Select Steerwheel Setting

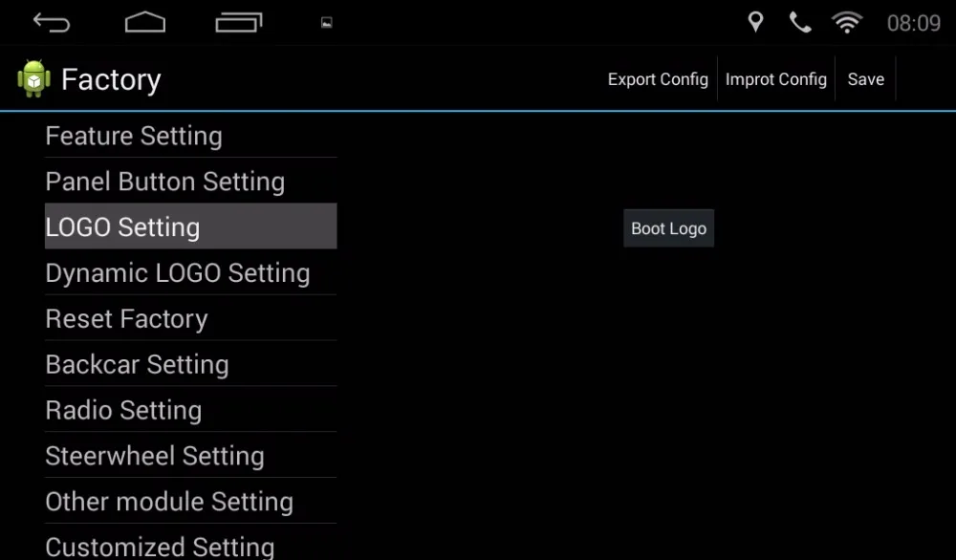191,455
